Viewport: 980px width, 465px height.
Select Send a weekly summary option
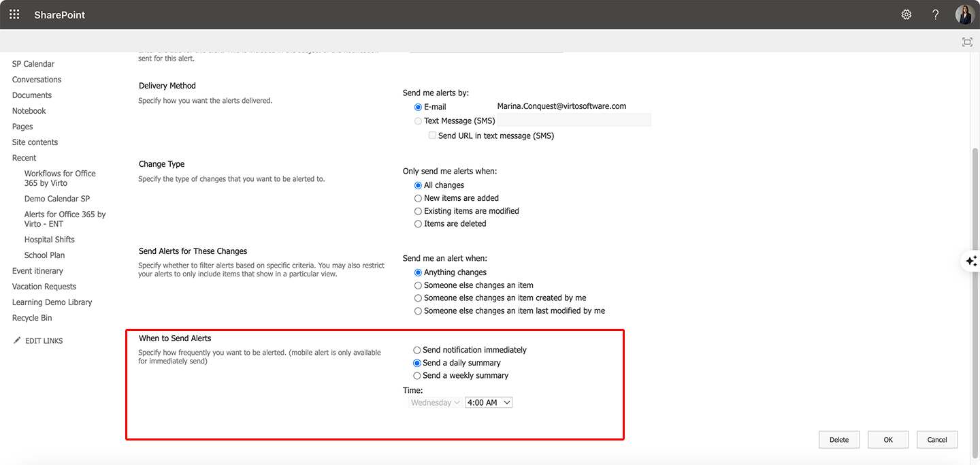coord(417,375)
